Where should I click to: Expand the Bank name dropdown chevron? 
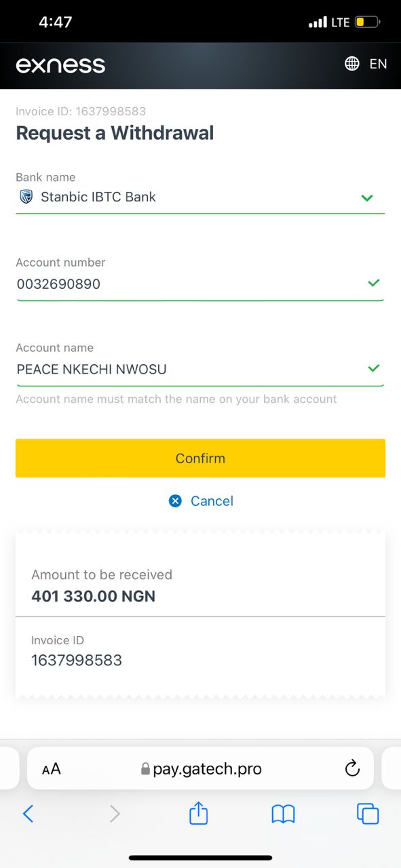[x=367, y=198]
